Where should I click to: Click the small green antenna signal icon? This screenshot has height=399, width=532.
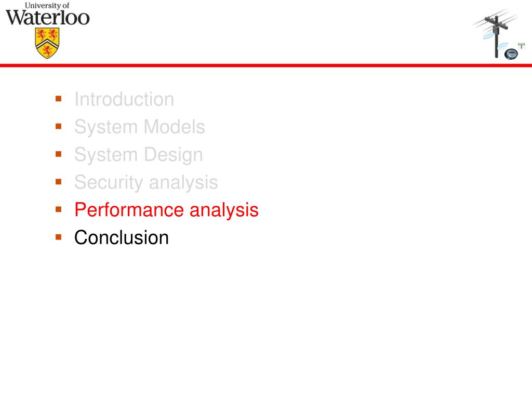[x=522, y=45]
